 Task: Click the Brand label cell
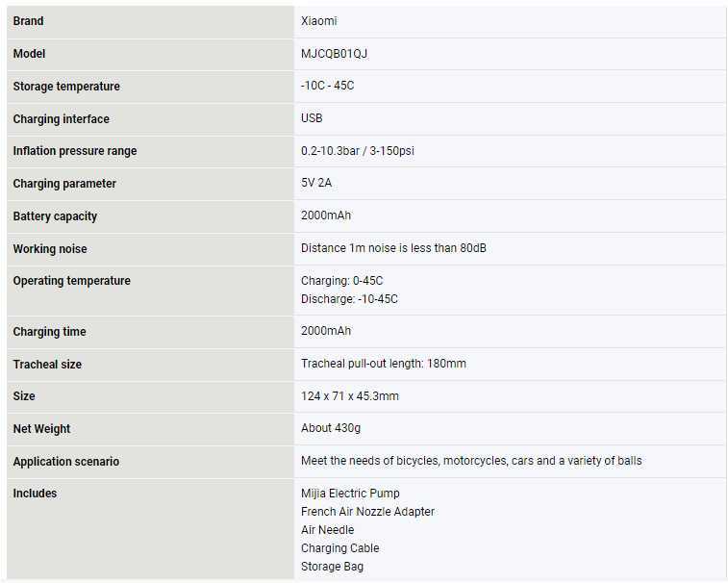pyautogui.click(x=29, y=21)
